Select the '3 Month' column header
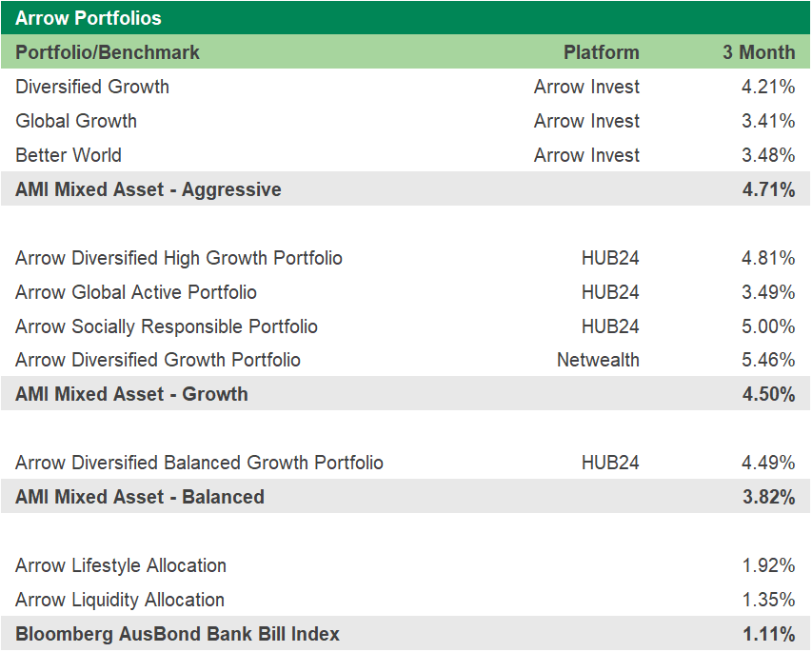 (x=759, y=52)
